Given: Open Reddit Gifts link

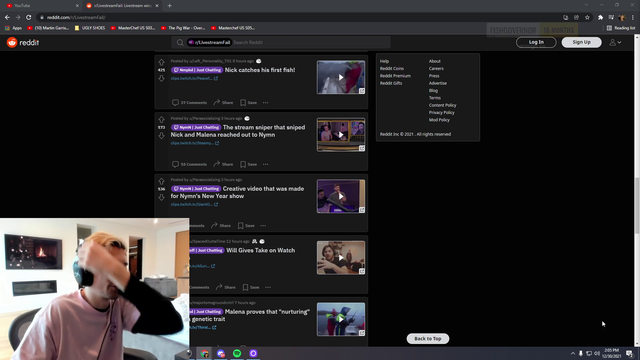Looking at the screenshot, I should 391,83.
